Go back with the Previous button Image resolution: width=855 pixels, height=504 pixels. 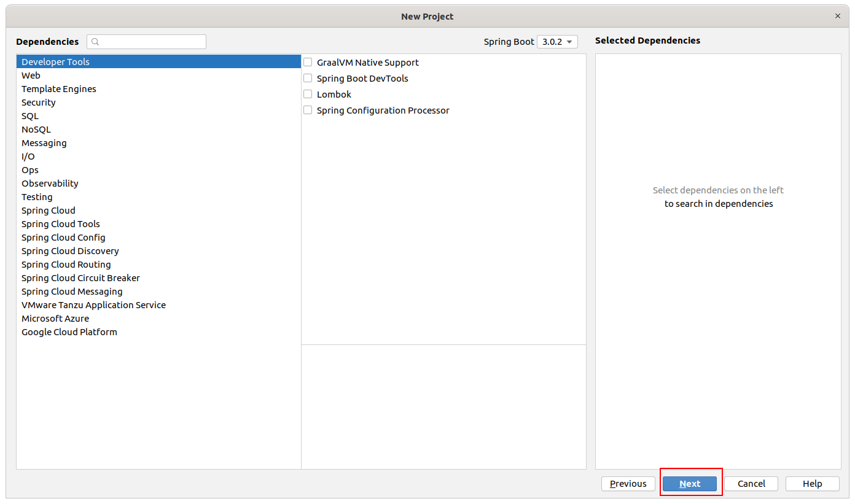coord(628,484)
